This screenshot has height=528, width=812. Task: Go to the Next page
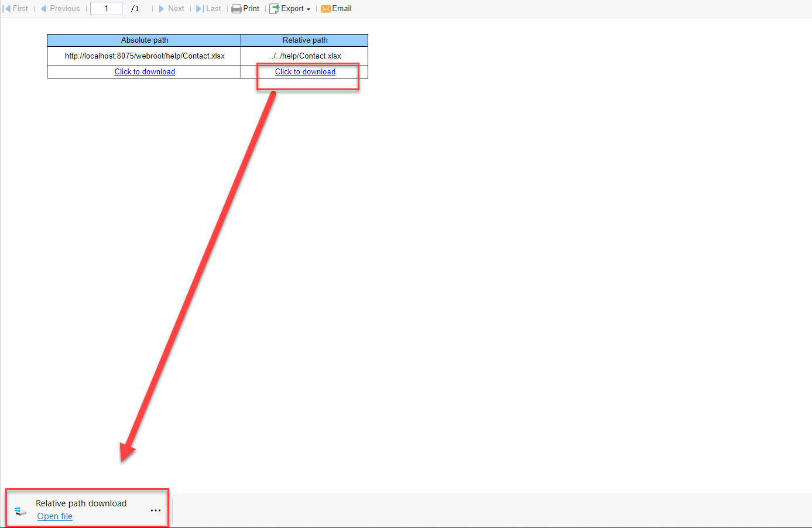(172, 8)
